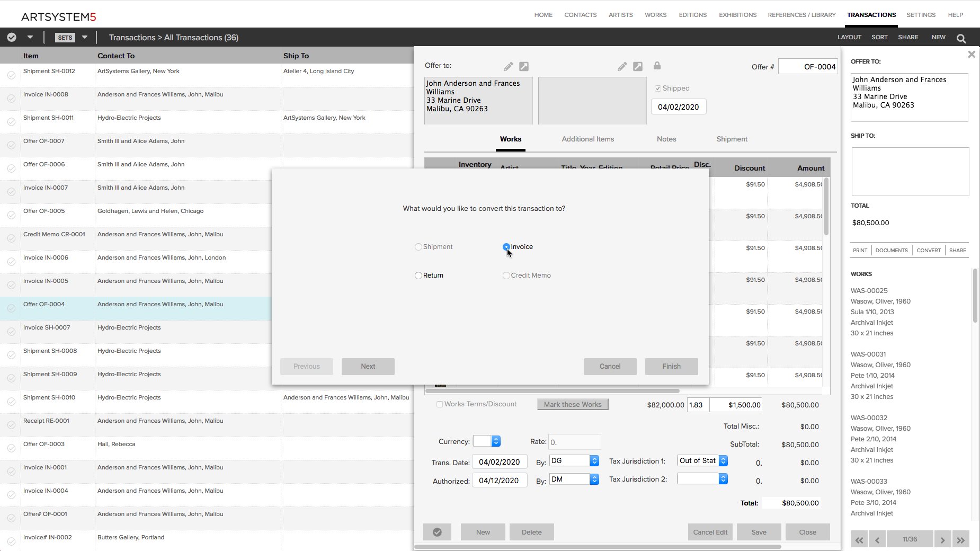Viewport: 980px width, 551px height.
Task: Click Finish in the convert dialog
Action: pos(672,366)
